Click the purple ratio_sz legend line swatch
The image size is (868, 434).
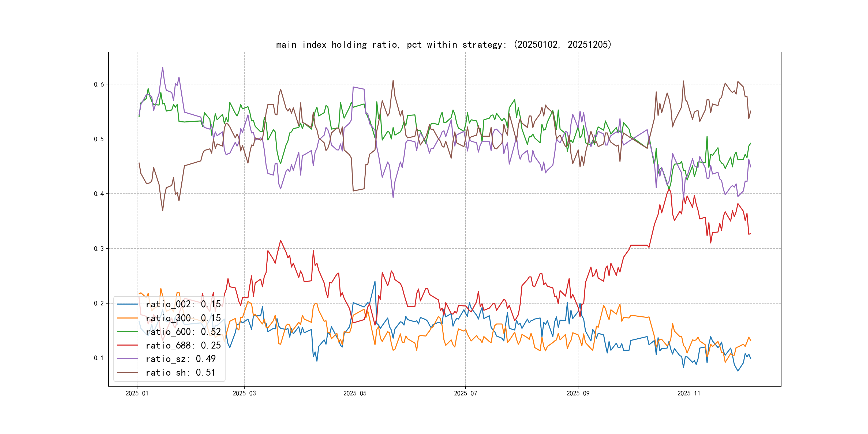point(127,359)
